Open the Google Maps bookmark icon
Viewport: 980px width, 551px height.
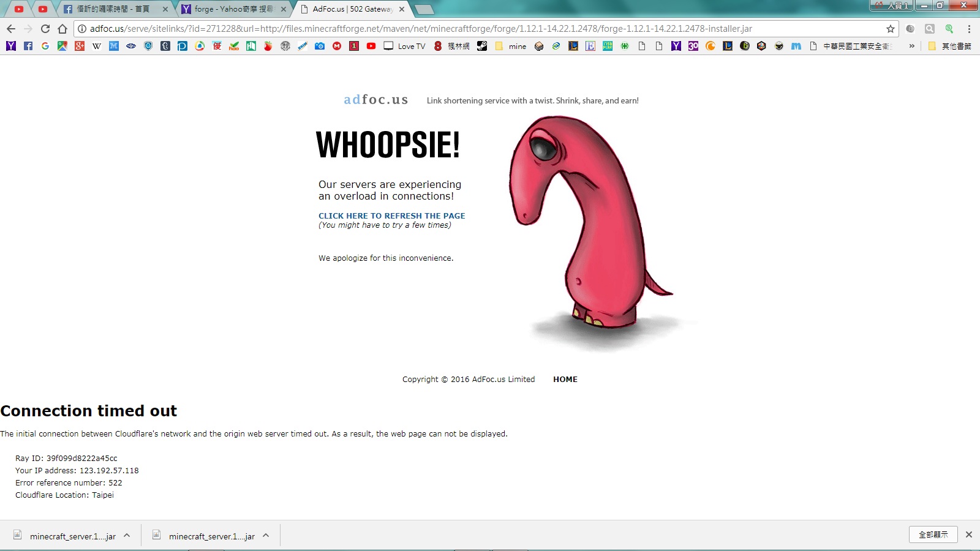tap(62, 46)
